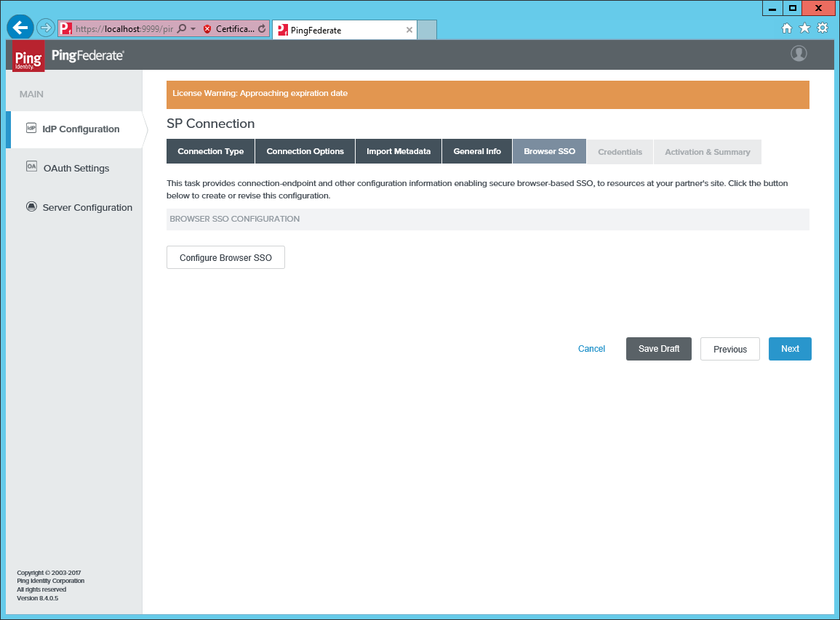Open the user account profile icon
The height and width of the screenshot is (620, 840).
click(799, 54)
